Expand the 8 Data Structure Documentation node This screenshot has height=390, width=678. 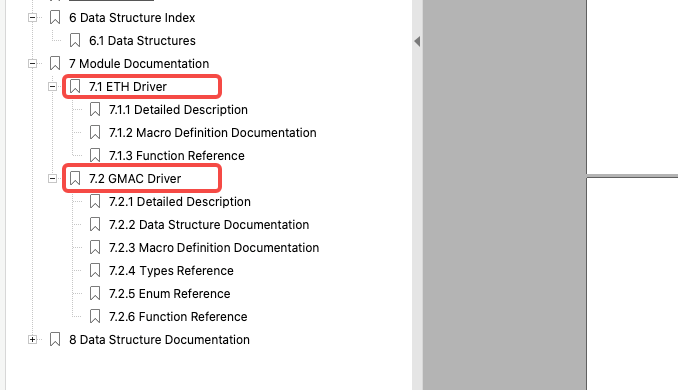click(32, 339)
